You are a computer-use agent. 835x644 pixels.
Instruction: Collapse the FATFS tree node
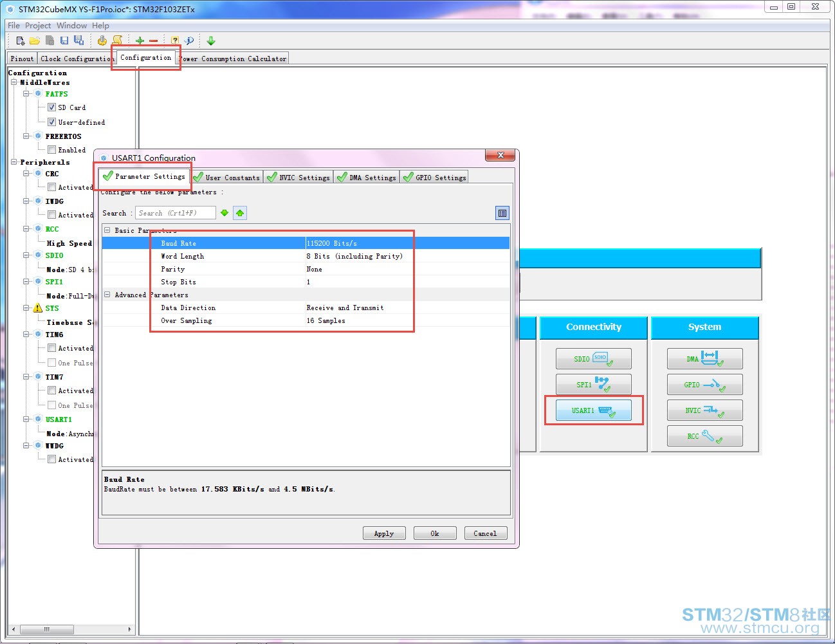coord(26,94)
